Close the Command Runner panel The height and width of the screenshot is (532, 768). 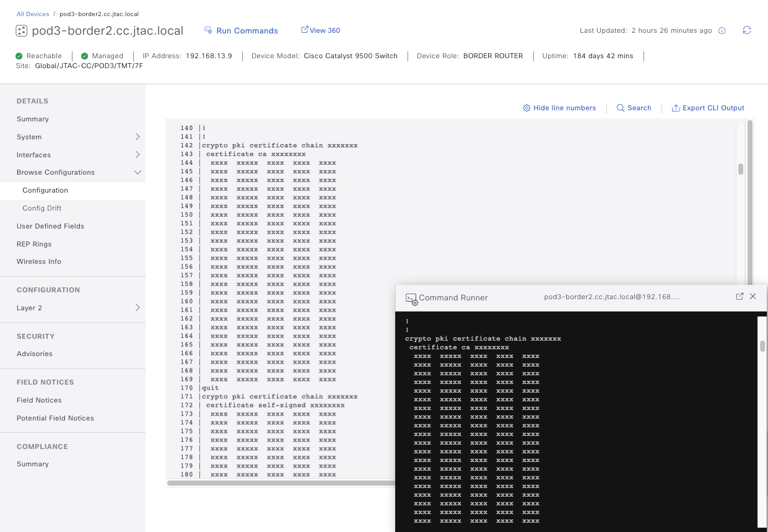(x=753, y=297)
